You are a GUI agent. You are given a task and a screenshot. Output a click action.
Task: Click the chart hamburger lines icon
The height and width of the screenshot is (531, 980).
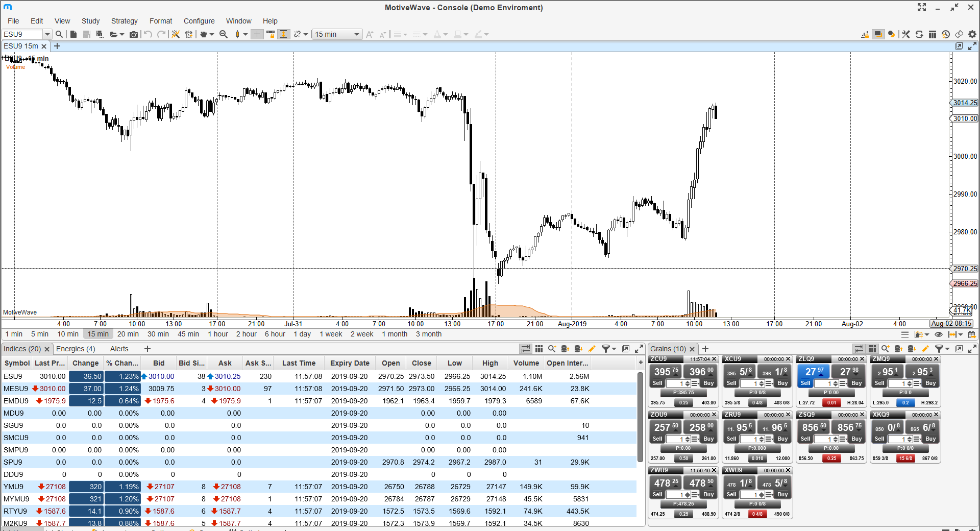click(x=905, y=334)
